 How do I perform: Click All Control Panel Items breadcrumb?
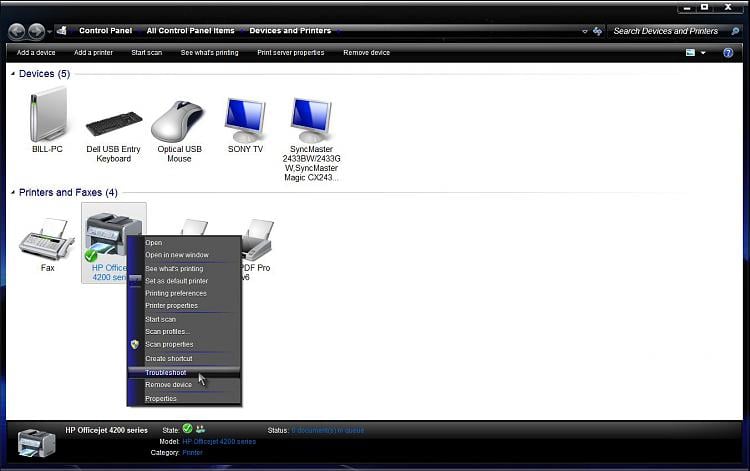coord(190,31)
